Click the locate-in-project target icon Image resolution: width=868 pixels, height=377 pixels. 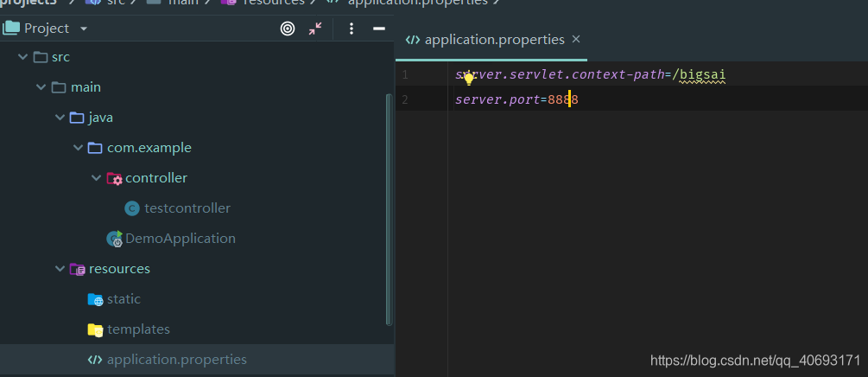pos(288,29)
